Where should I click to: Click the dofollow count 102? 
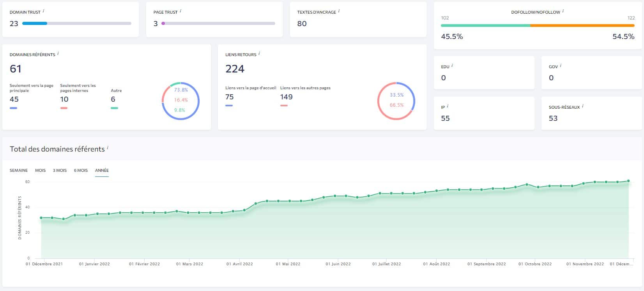(445, 18)
